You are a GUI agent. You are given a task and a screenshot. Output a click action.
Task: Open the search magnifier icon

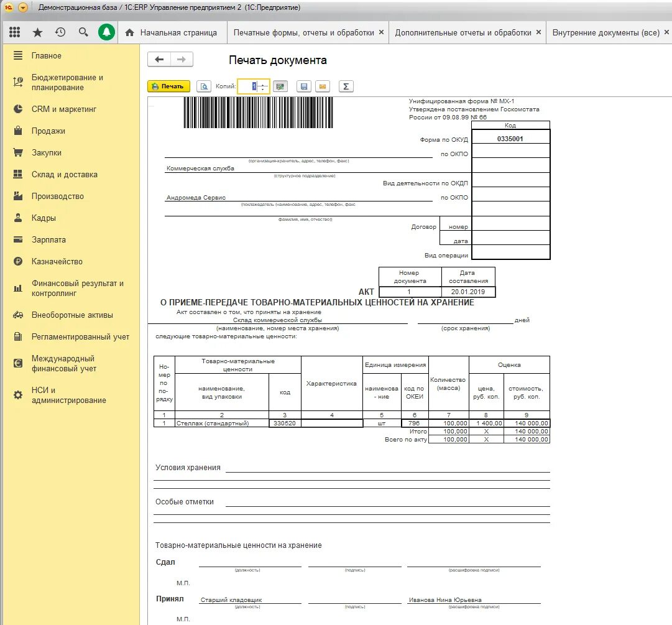click(x=83, y=32)
